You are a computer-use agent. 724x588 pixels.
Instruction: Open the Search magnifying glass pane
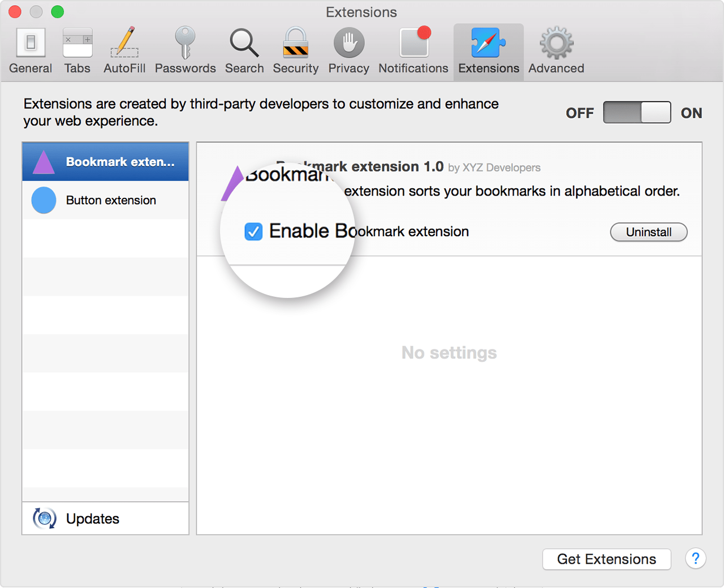click(x=244, y=51)
